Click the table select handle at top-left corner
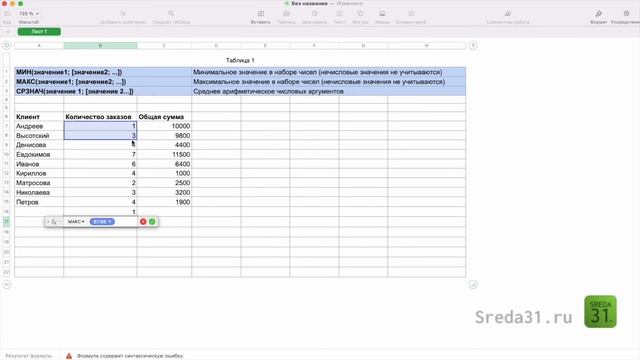 [x=7, y=45]
